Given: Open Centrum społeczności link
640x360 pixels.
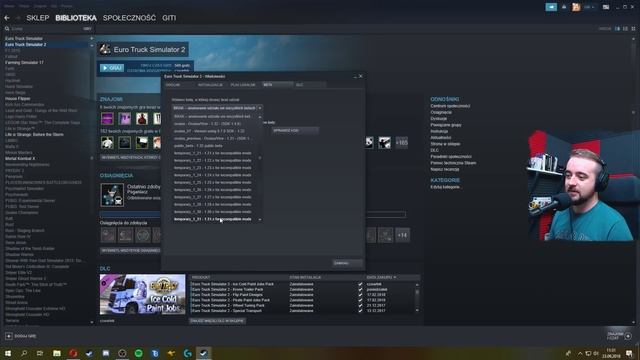Looking at the screenshot, I should click(x=450, y=106).
